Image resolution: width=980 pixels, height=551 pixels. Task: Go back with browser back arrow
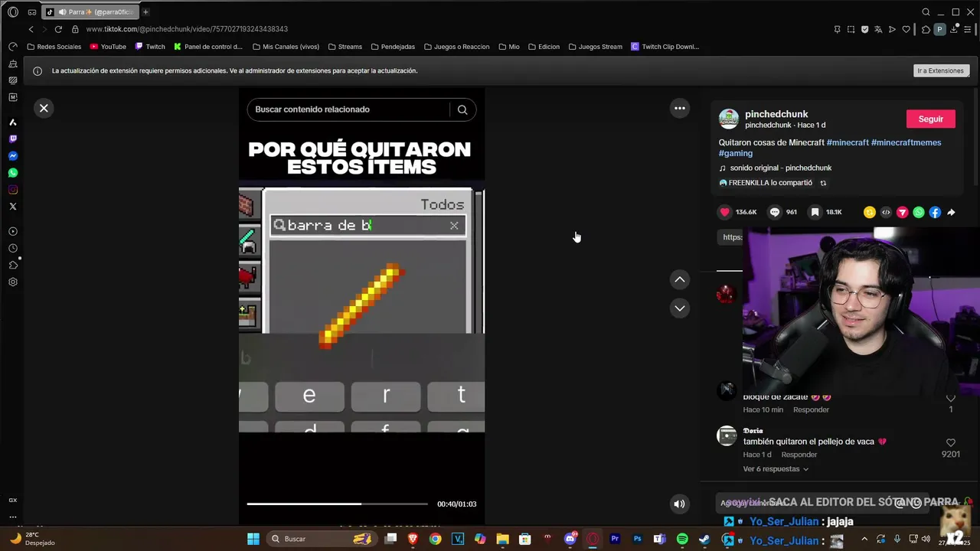point(31,29)
